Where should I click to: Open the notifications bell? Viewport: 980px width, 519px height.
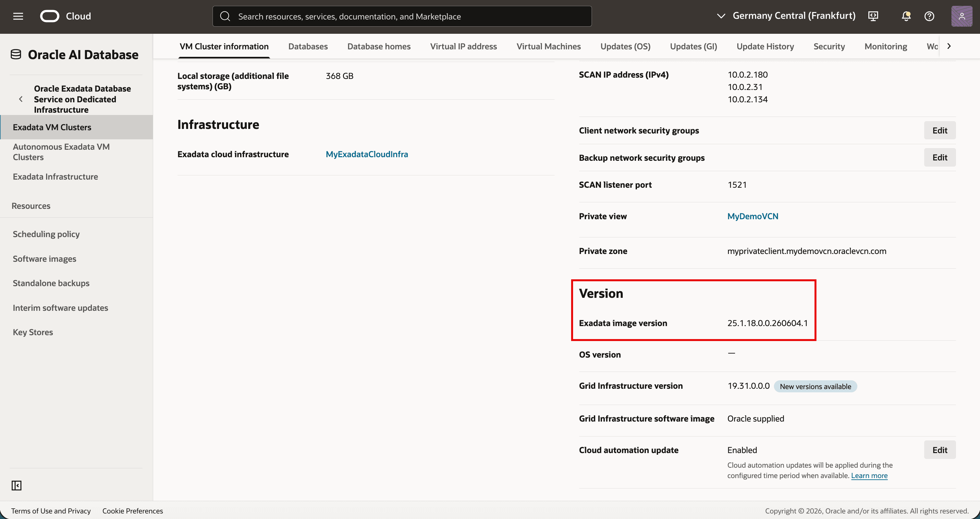tap(906, 16)
